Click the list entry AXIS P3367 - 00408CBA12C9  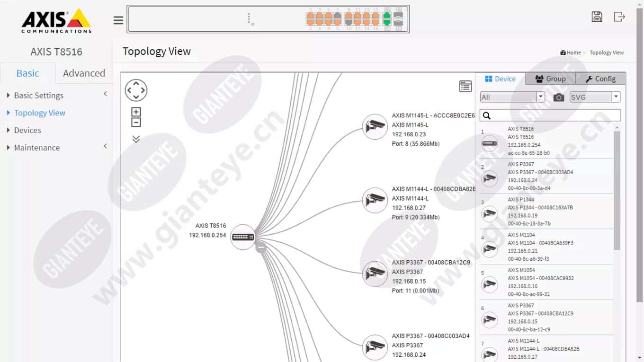(x=540, y=314)
